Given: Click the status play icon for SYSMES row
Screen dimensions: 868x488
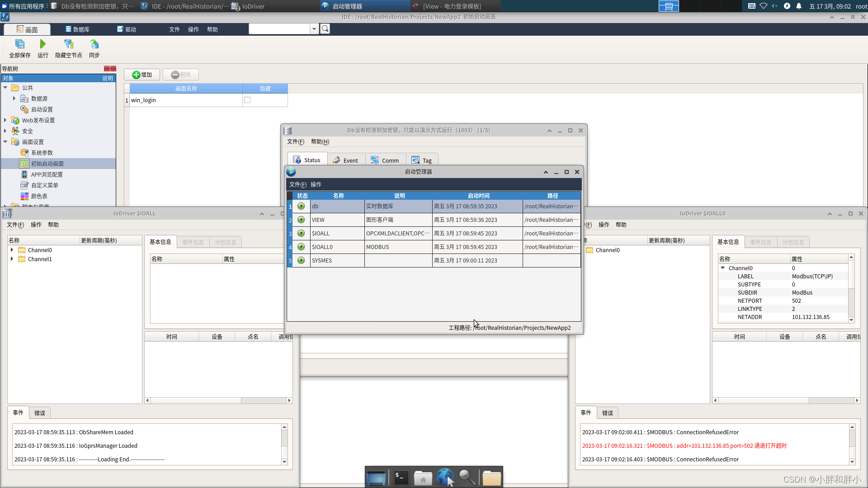Looking at the screenshot, I should (x=301, y=261).
